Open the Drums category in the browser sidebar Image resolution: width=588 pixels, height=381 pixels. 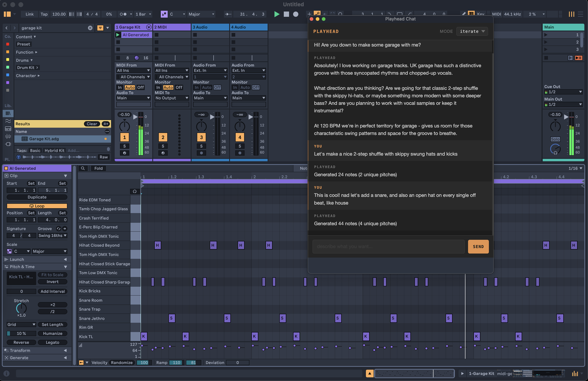(x=23, y=60)
